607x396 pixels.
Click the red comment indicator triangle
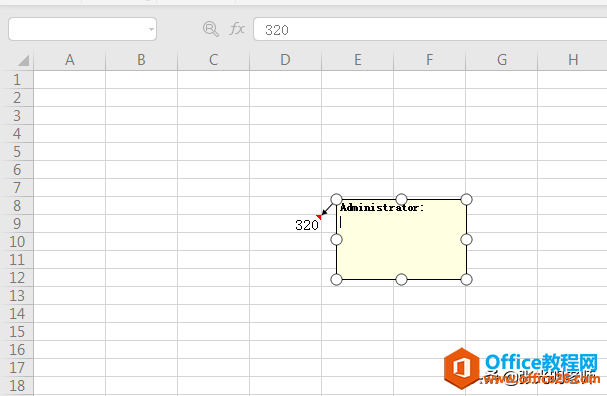(x=319, y=217)
